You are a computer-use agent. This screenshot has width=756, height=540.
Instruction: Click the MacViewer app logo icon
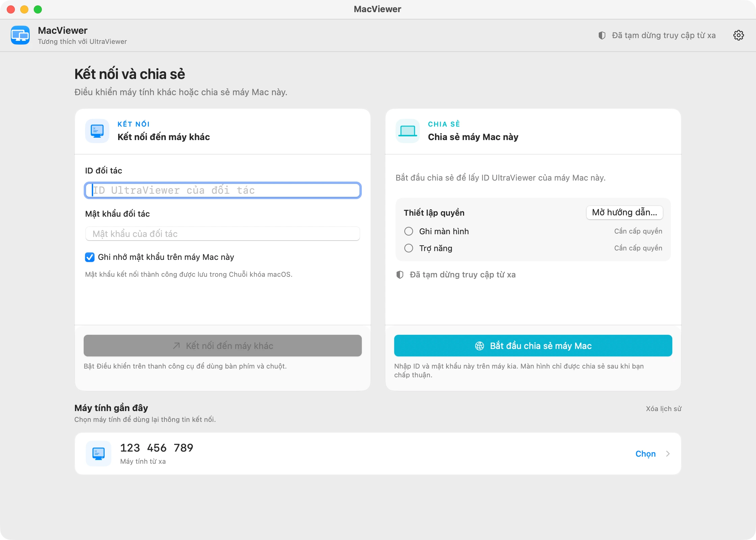click(20, 35)
